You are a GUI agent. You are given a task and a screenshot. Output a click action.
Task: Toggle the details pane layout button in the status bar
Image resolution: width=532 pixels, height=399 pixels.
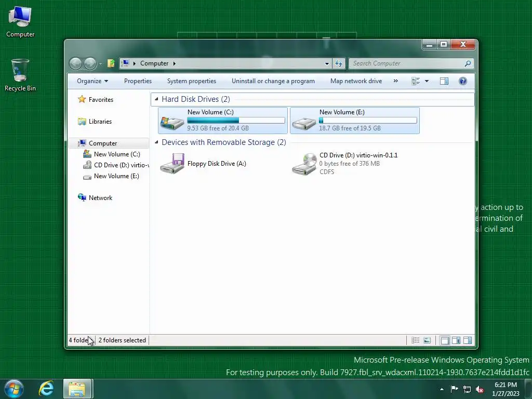456,340
